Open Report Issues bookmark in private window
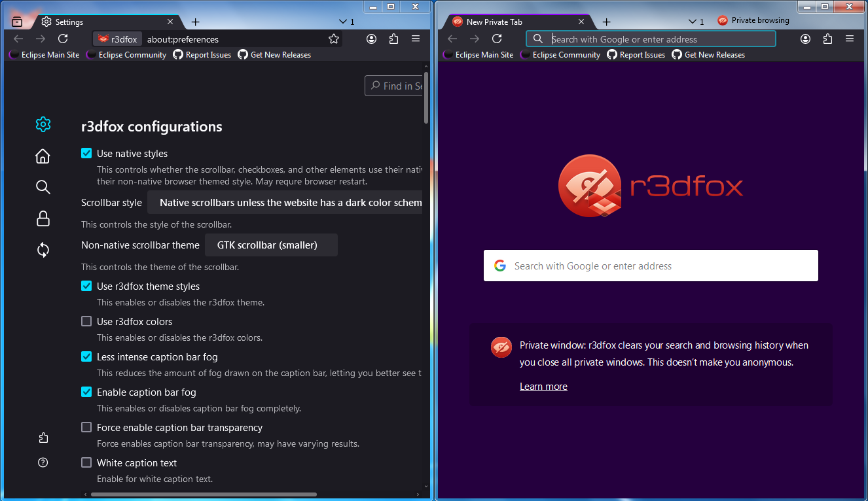This screenshot has height=501, width=868. [x=636, y=55]
